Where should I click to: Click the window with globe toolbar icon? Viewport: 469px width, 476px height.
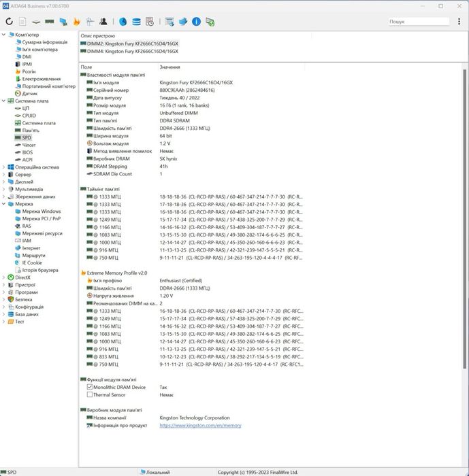pos(169,22)
